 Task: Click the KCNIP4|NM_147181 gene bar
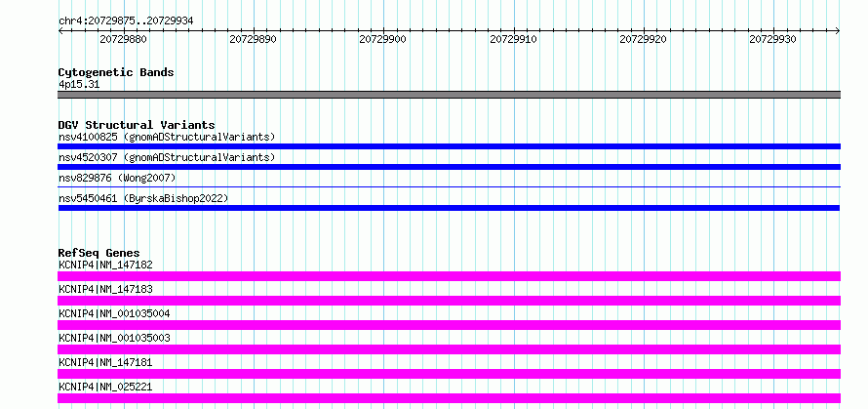point(449,374)
